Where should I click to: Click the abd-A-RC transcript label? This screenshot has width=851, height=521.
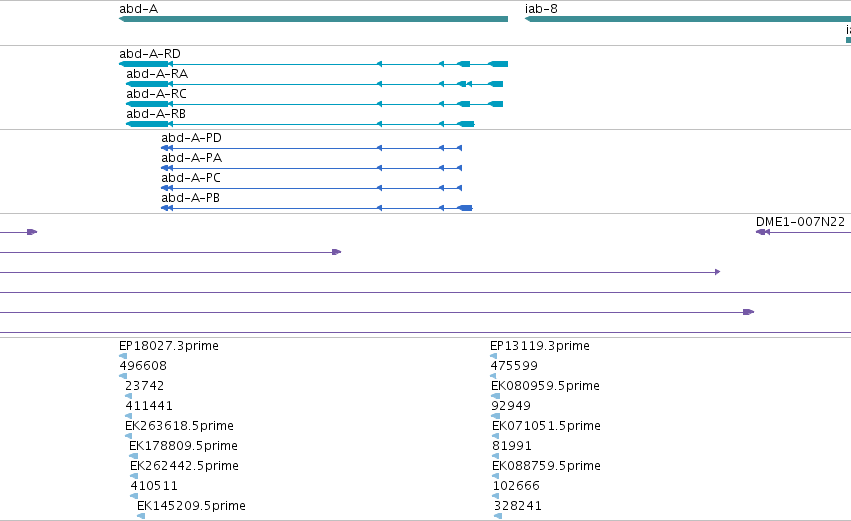tap(156, 94)
